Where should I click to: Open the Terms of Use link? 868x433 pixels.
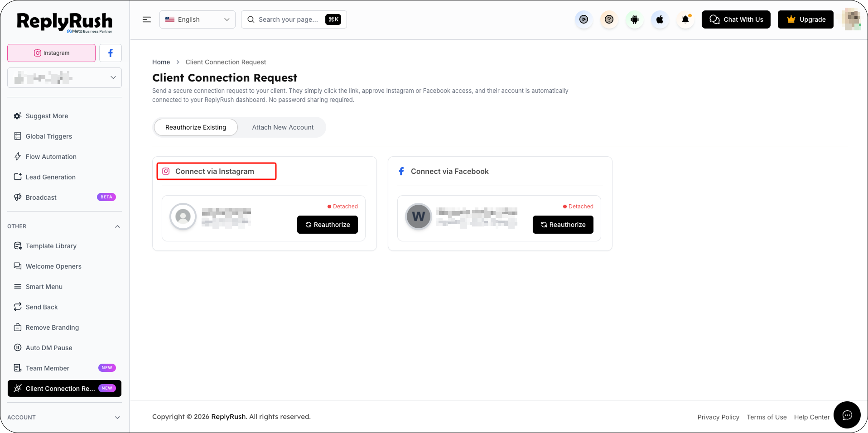(x=767, y=417)
